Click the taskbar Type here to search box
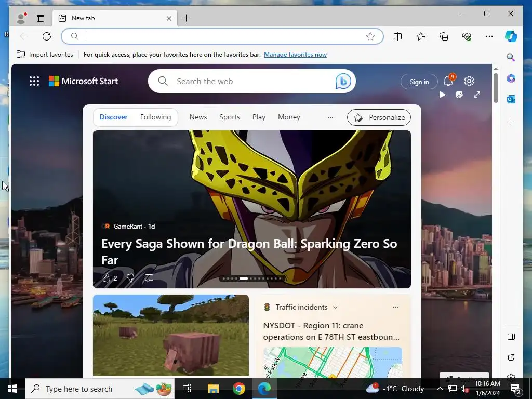This screenshot has width=532, height=399. point(100,389)
